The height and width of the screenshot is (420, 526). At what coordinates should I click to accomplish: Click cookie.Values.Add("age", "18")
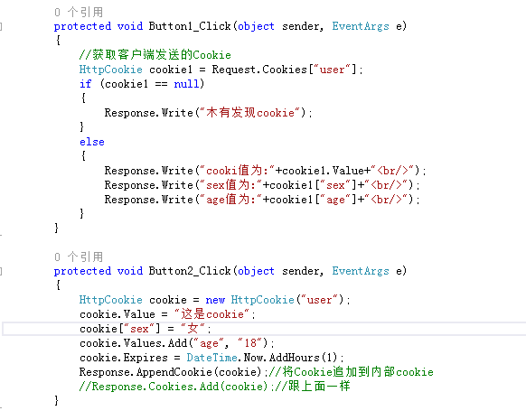pos(174,343)
